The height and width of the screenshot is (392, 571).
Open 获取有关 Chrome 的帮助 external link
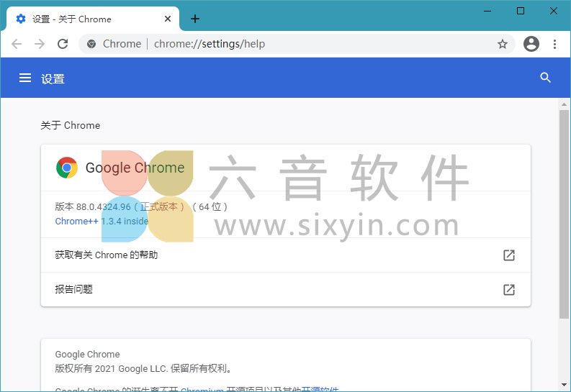(x=286, y=255)
